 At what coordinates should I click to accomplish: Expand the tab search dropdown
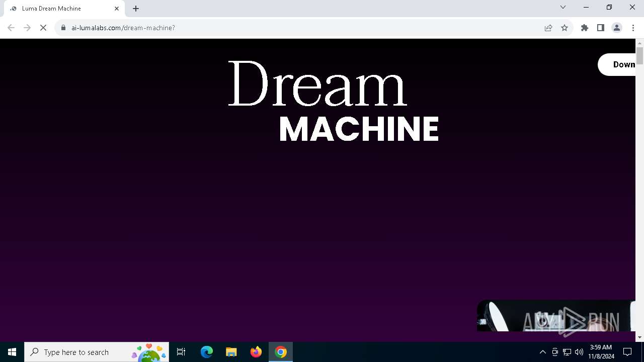pos(563,7)
